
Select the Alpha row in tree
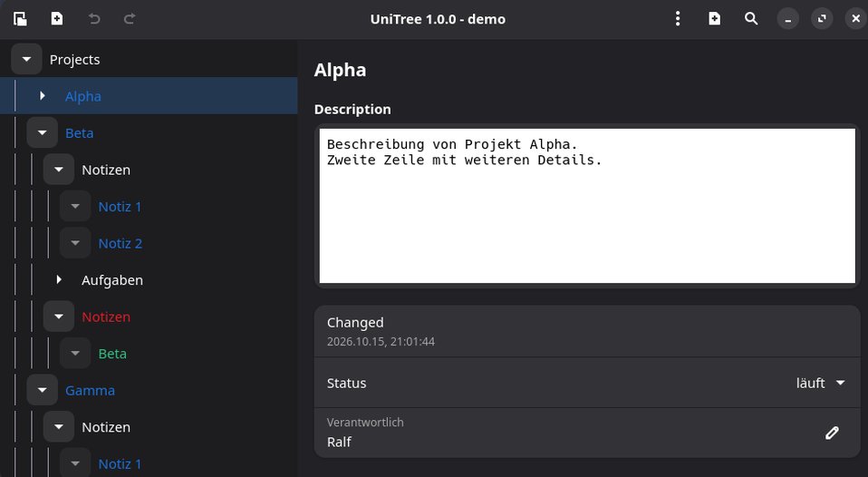tap(149, 96)
